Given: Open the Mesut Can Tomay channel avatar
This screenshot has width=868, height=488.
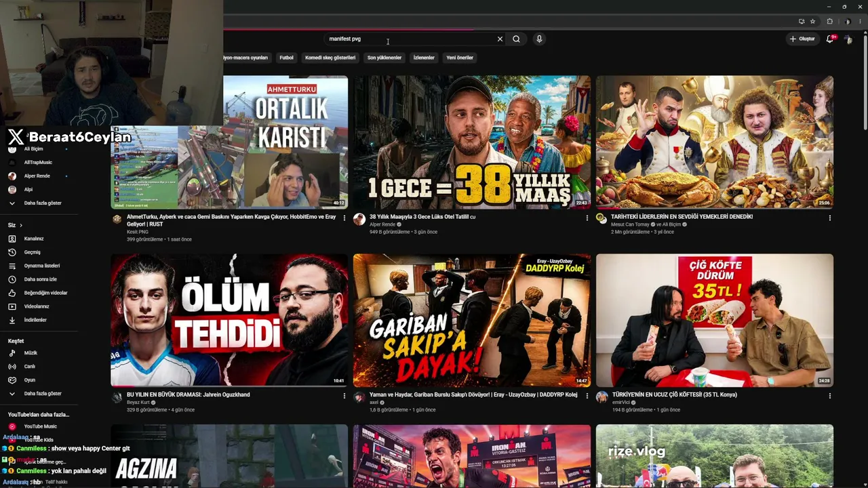Looking at the screenshot, I should [601, 218].
